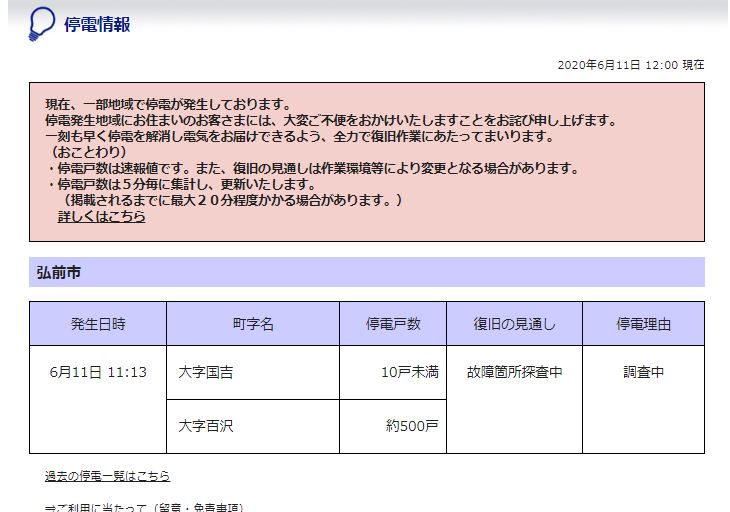Select the 大字国吉 cell
730x512 pixels.
(253, 372)
